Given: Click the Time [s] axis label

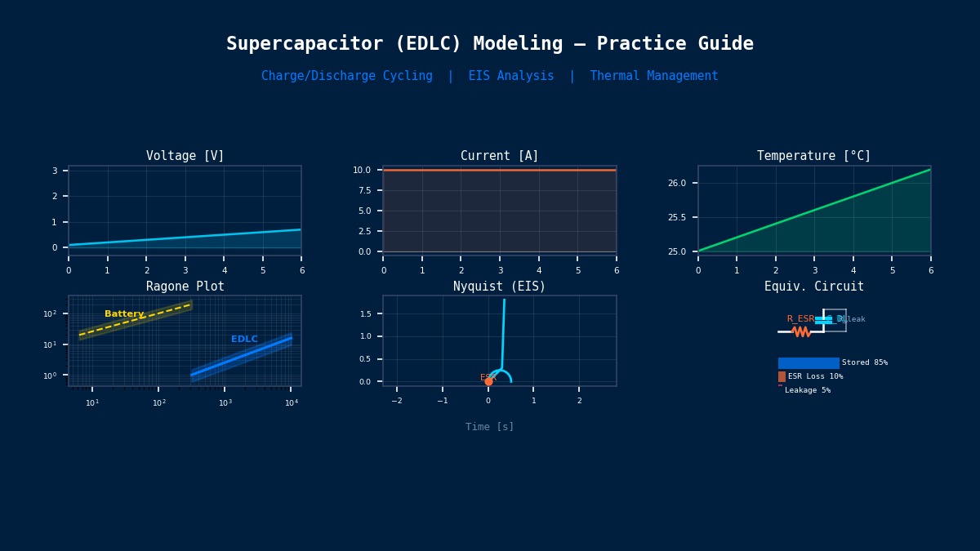Looking at the screenshot, I should [x=490, y=427].
